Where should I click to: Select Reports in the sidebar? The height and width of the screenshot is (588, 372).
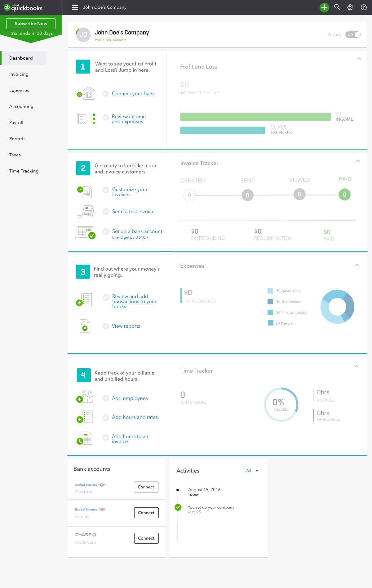(x=17, y=139)
